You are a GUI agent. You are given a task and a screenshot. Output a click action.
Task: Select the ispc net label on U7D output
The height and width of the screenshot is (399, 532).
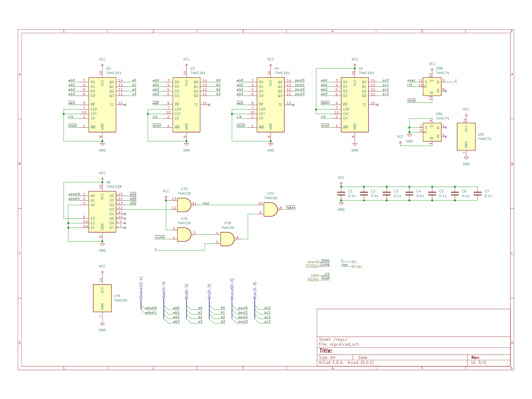206,203
